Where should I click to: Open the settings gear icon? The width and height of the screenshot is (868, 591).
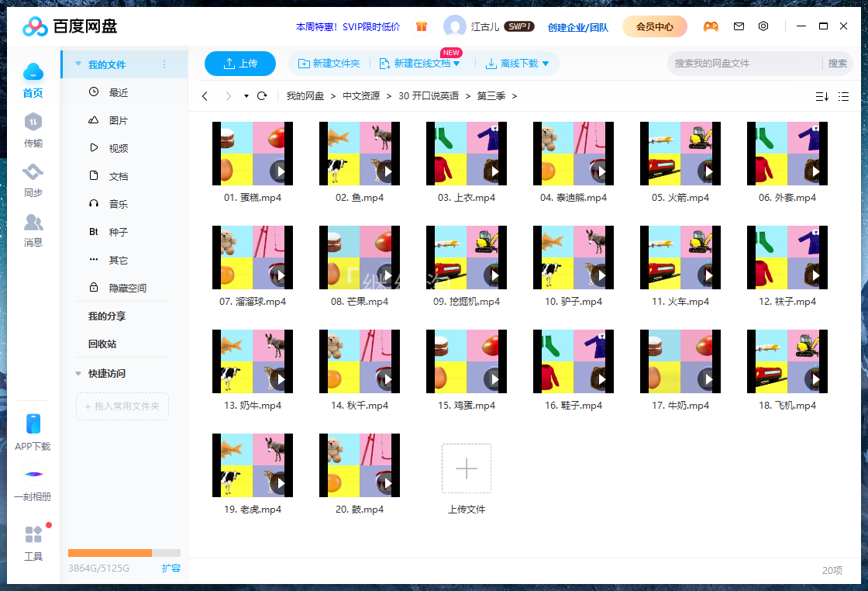tap(763, 26)
